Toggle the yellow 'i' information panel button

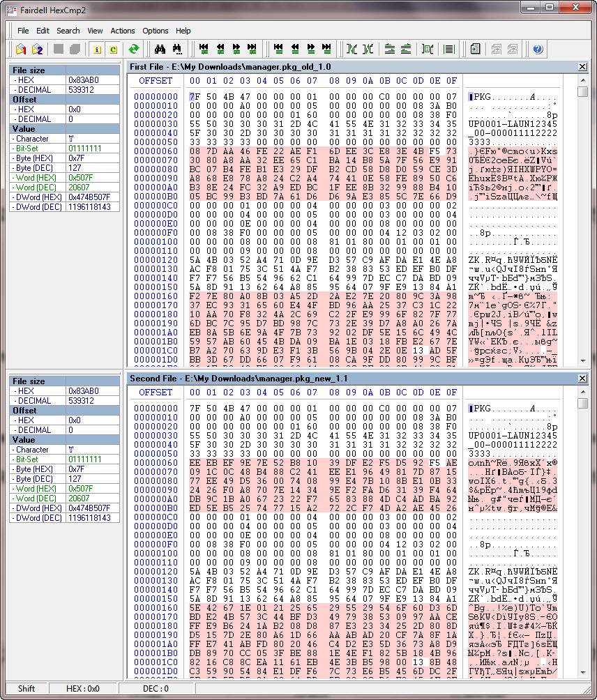(97, 49)
